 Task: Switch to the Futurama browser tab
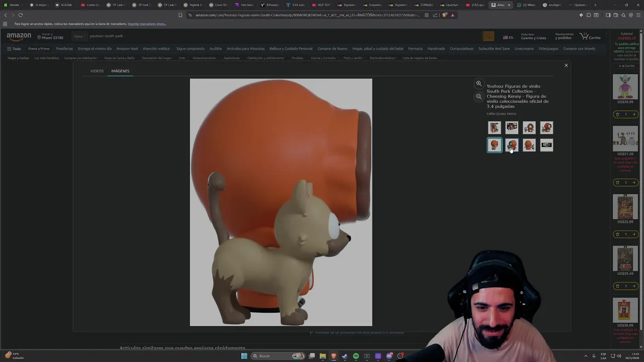click(372, 5)
